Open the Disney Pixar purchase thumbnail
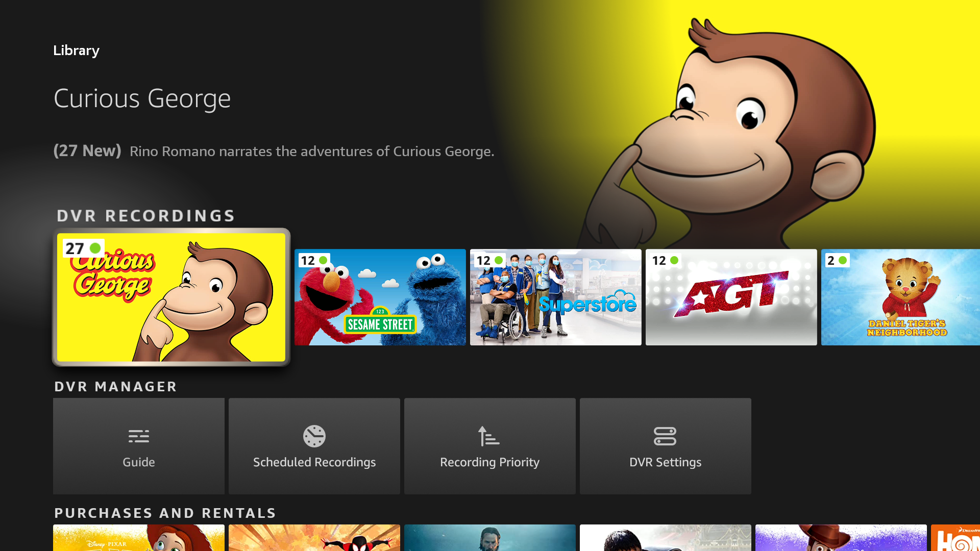 [139, 538]
